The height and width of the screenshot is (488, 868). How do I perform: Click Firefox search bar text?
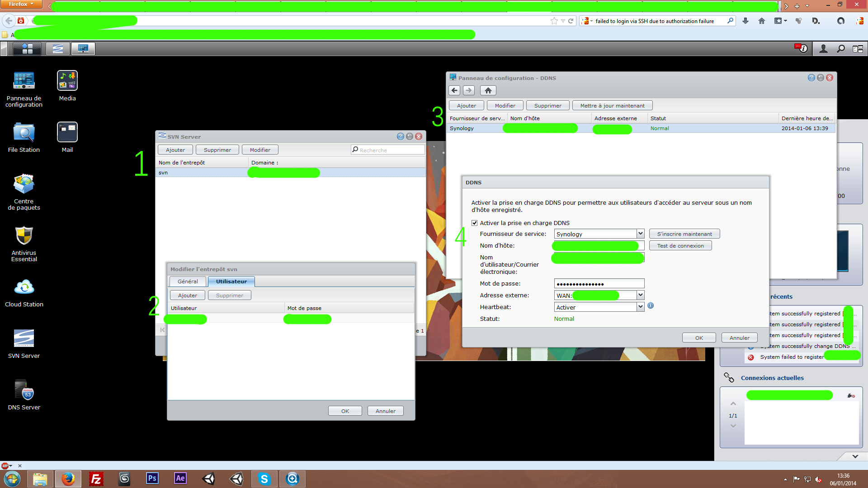[655, 21]
